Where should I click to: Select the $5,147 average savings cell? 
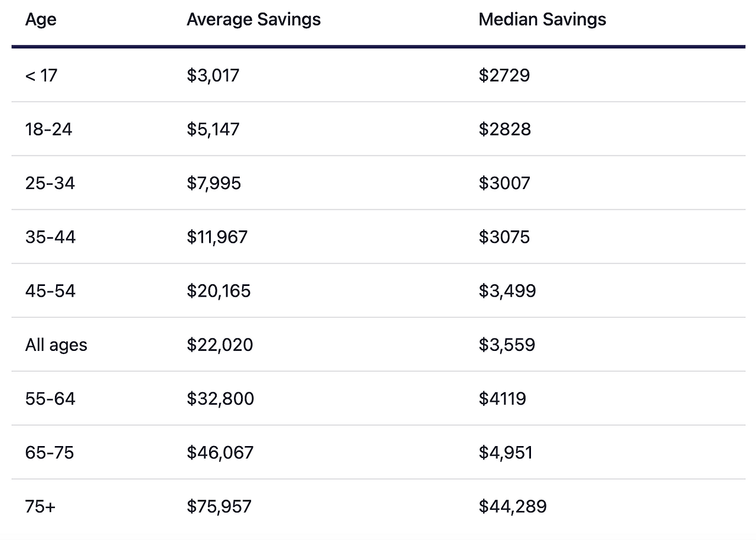(x=213, y=129)
